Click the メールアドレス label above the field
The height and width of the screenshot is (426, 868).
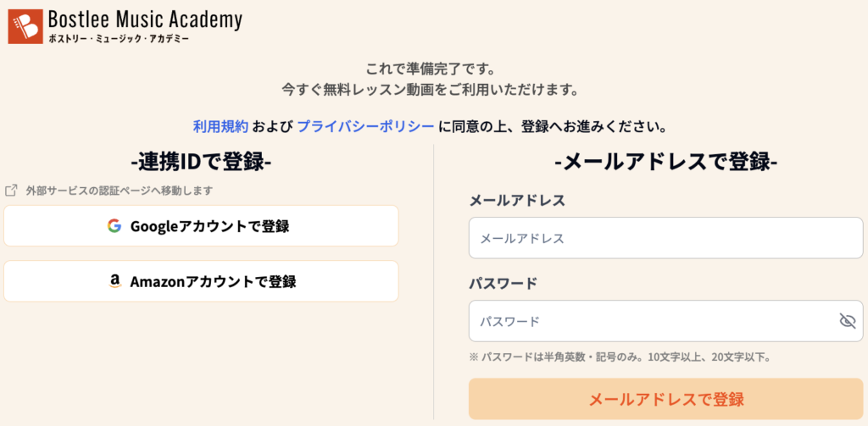pos(517,200)
